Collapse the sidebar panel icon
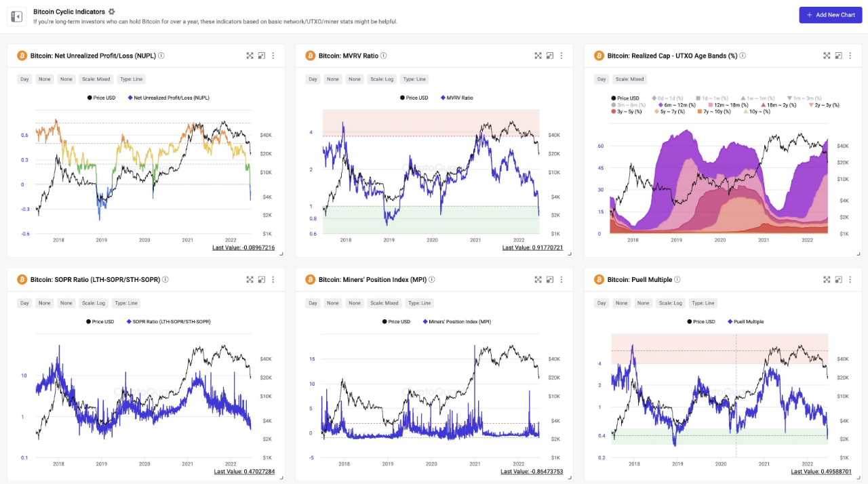Image resolution: width=868 pixels, height=484 pixels. pos(17,16)
